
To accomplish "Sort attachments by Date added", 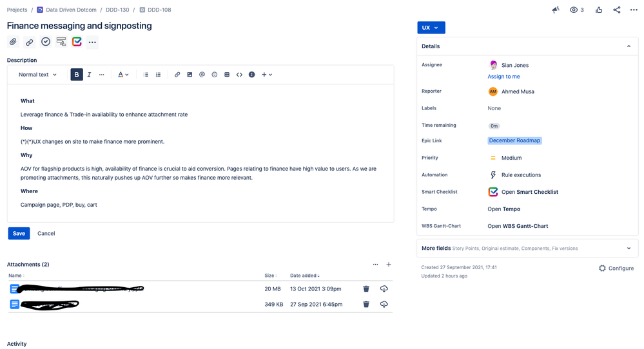I will click(x=305, y=276).
